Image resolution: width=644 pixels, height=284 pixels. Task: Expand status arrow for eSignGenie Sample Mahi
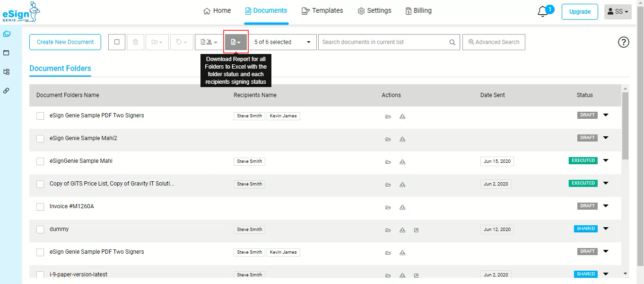point(606,160)
